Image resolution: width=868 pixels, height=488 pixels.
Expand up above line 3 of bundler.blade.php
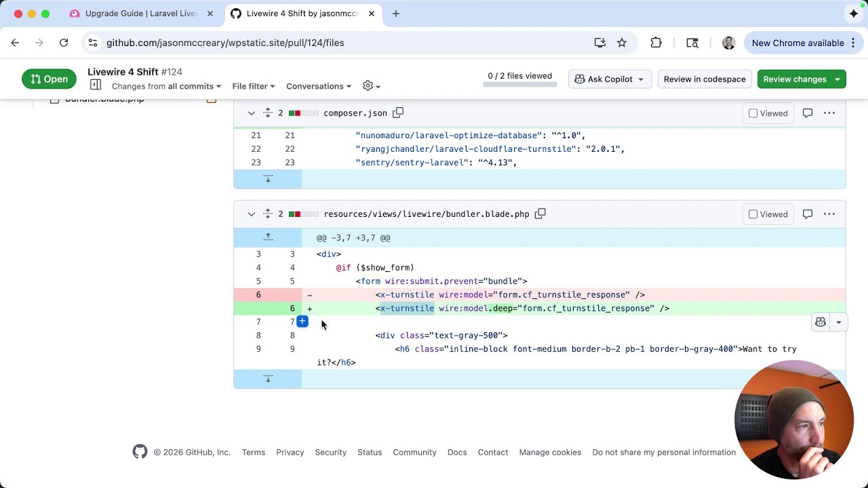click(x=268, y=237)
